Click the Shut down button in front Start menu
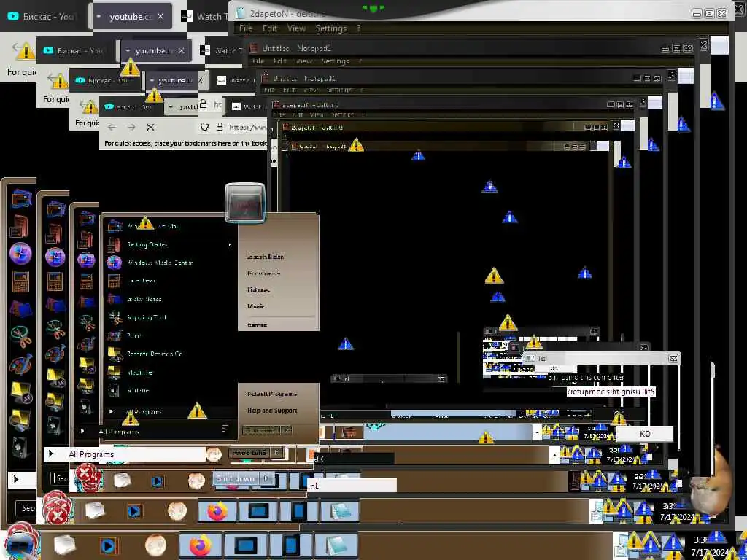Viewport: 747px width, 560px height. tap(263, 430)
